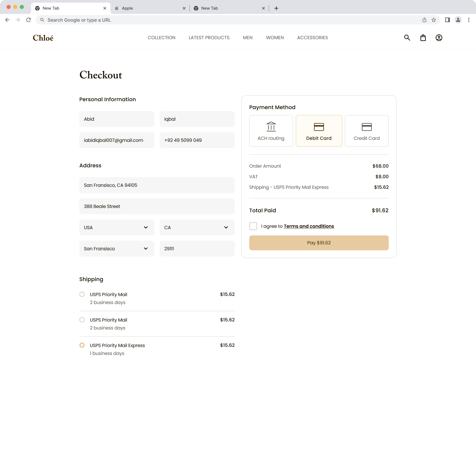Select USPS Priority Mail Express shipping
Viewport: 476px width, 452px height.
pos(82,345)
